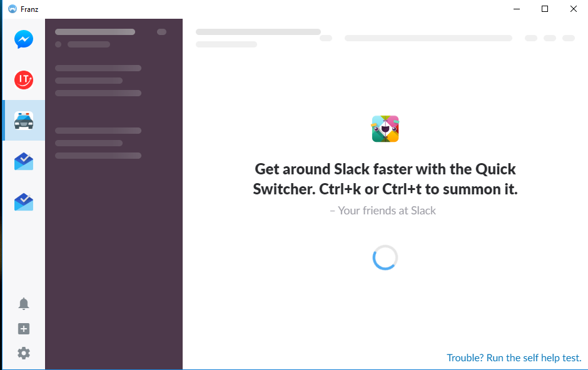Toggle notifications with the bell icon
This screenshot has height=370, width=588.
(x=24, y=304)
